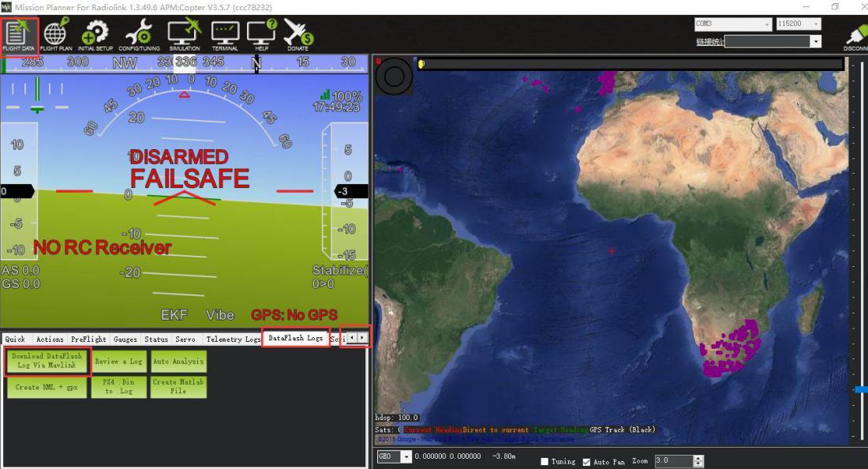Viewport: 868px width, 469px height.
Task: Click the 0.000000 0.000000 coordinates readout
Action: pyautogui.click(x=447, y=457)
